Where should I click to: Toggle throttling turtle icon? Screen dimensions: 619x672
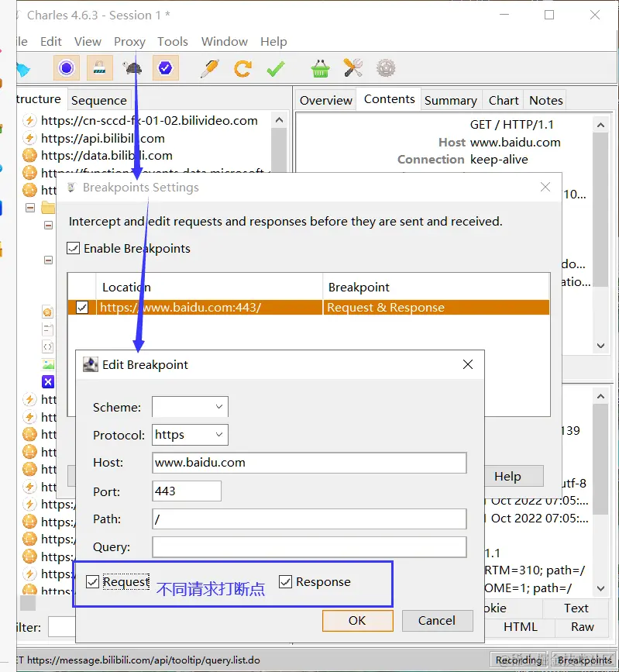coord(132,67)
